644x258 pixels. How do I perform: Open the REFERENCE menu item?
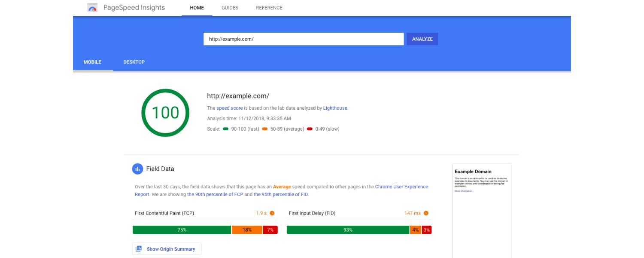click(268, 7)
